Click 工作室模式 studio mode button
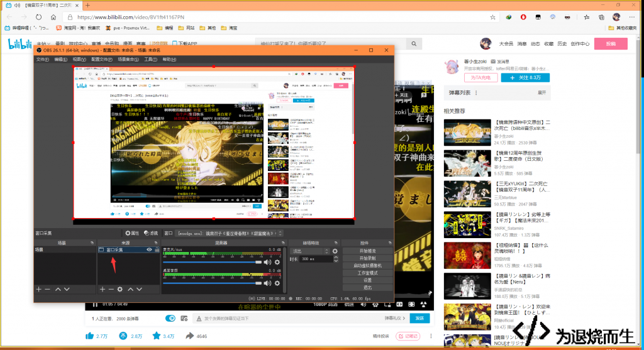Screen dimensions: 644x350 click(x=367, y=273)
